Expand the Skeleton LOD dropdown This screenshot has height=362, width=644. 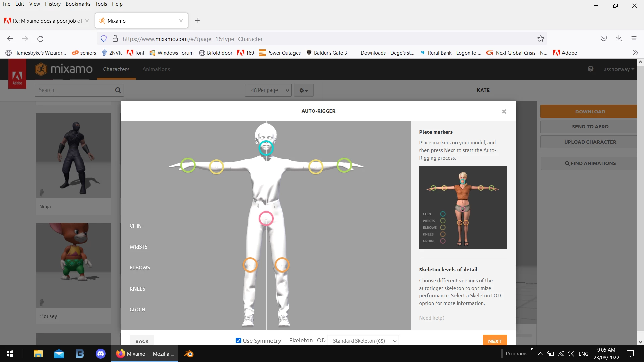363,341
